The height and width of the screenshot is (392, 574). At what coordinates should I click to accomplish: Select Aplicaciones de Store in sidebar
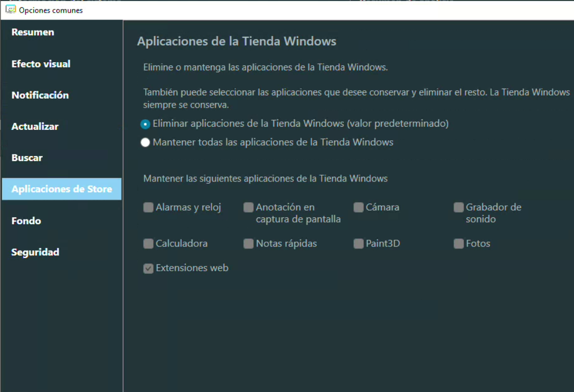tap(61, 189)
